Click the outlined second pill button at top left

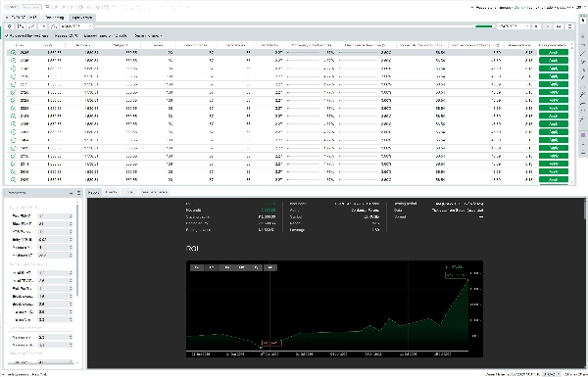[31, 7]
